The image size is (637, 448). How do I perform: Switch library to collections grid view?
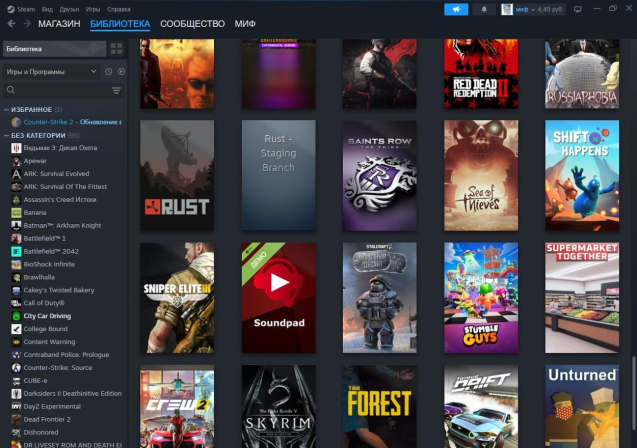pyautogui.click(x=117, y=48)
